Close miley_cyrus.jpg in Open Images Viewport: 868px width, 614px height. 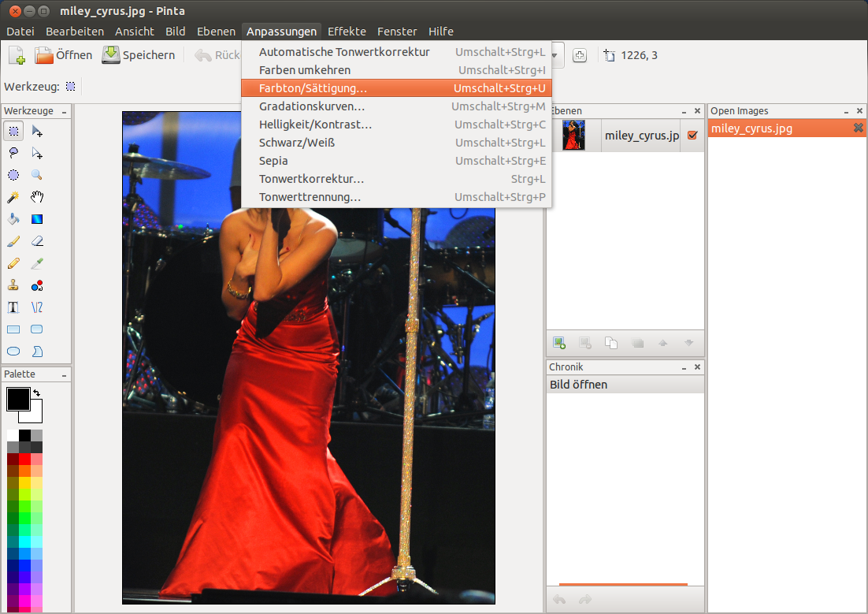858,128
